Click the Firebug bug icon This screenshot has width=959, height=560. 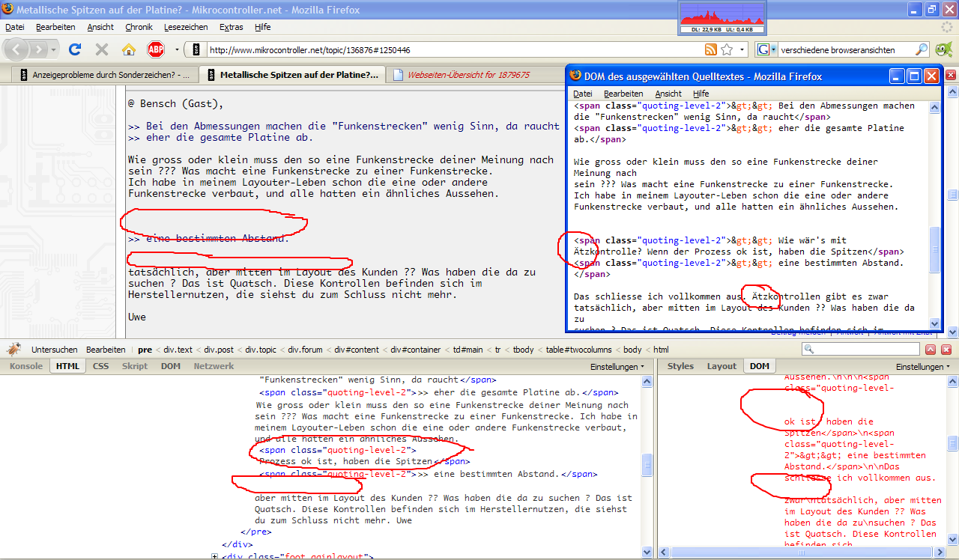(x=13, y=349)
